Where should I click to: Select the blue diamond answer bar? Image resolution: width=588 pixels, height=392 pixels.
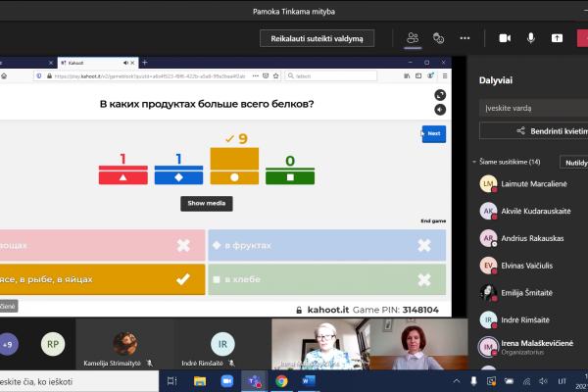(x=178, y=175)
